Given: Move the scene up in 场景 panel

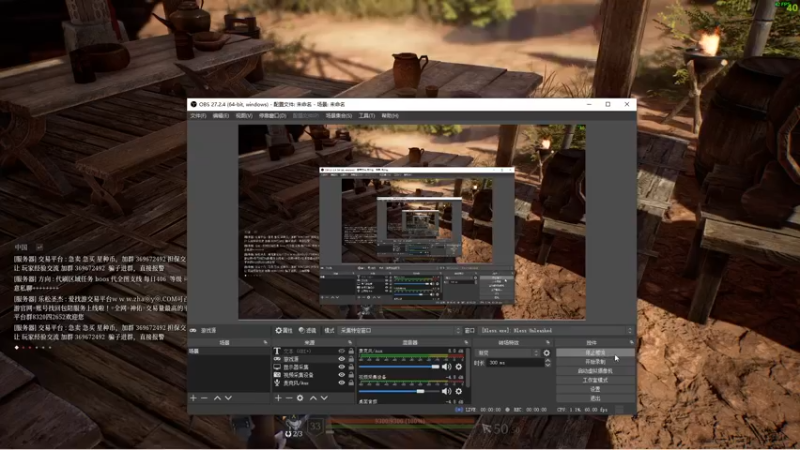Looking at the screenshot, I should (217, 398).
